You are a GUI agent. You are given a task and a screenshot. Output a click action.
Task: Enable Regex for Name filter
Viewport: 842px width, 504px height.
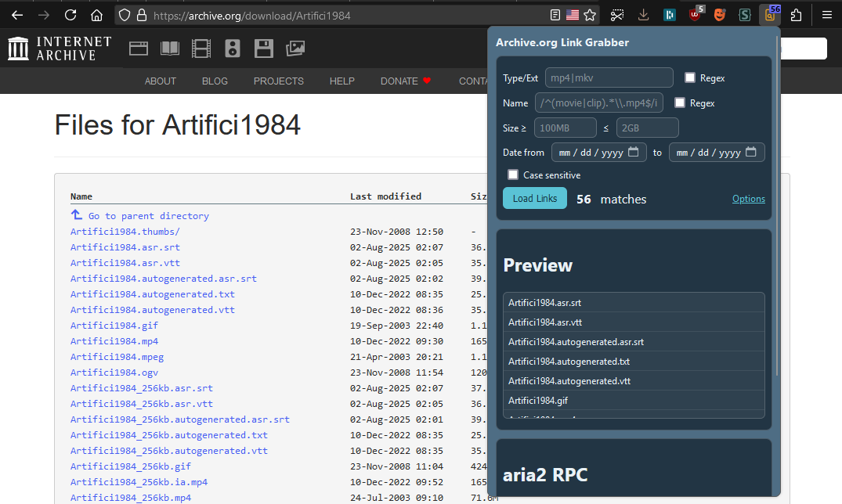[680, 103]
